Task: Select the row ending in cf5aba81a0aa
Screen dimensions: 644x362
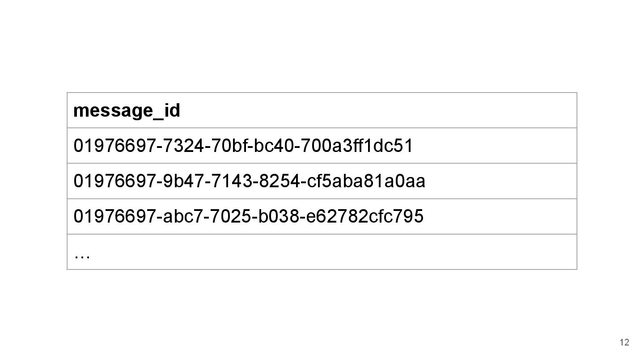Action: coord(322,181)
